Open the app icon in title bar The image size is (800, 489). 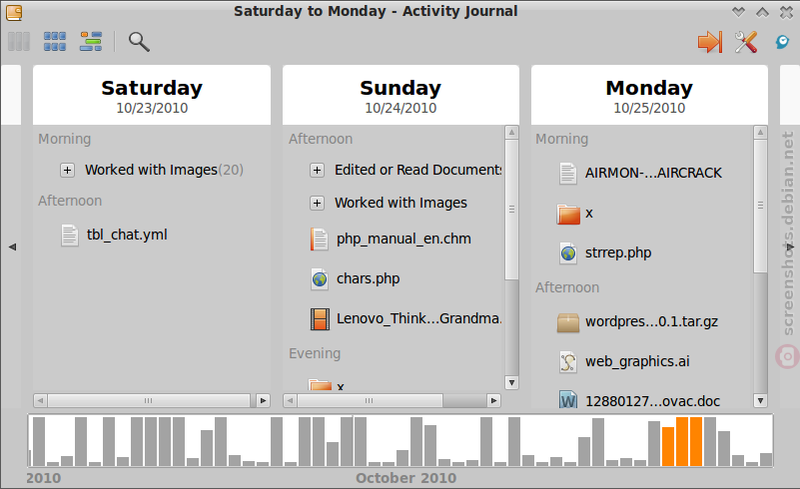click(14, 12)
